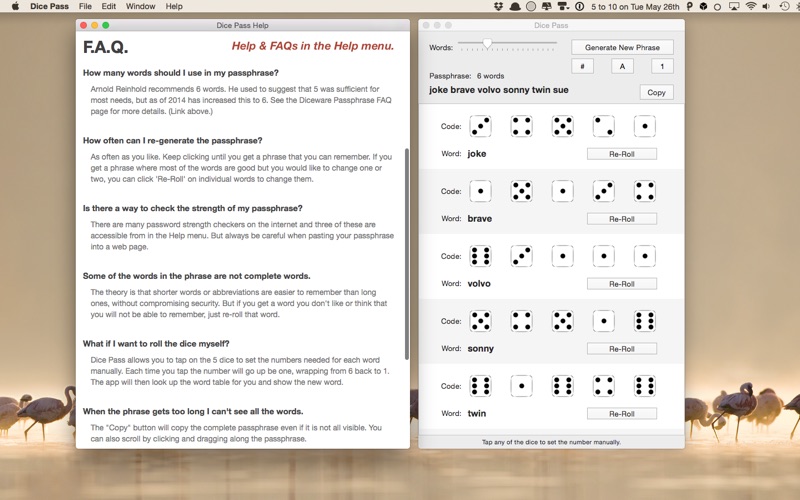Viewport: 800px width, 500px height.
Task: Tap the third die in the brave row
Action: pyautogui.click(x=563, y=191)
